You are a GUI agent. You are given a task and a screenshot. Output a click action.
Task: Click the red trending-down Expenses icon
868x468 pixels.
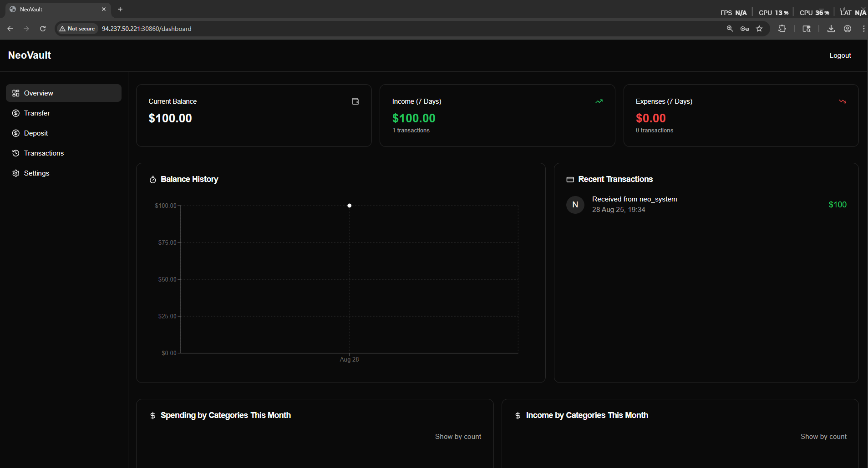843,101
